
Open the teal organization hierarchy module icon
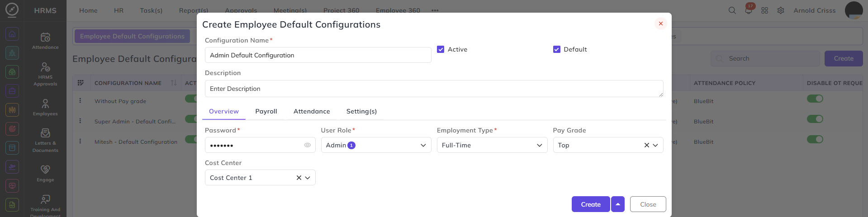click(12, 53)
